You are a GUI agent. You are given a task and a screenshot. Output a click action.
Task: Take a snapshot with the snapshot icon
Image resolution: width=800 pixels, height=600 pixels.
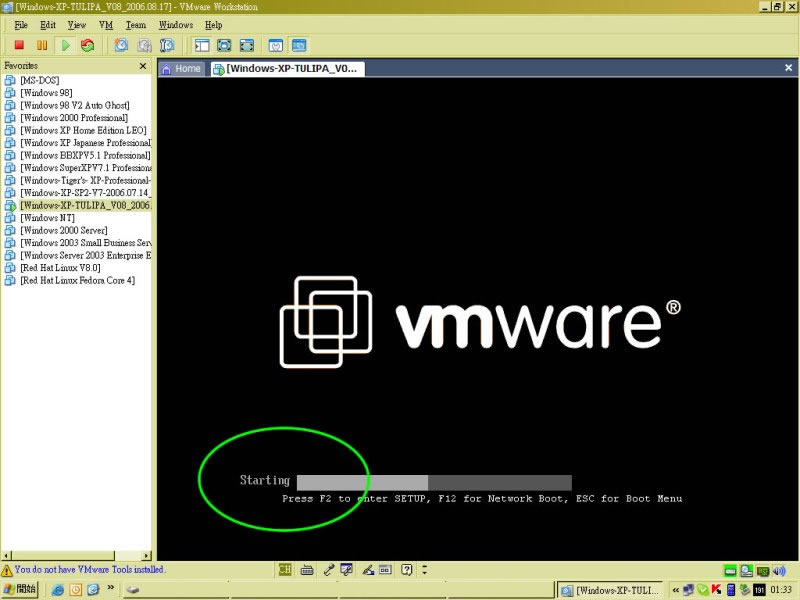point(121,45)
